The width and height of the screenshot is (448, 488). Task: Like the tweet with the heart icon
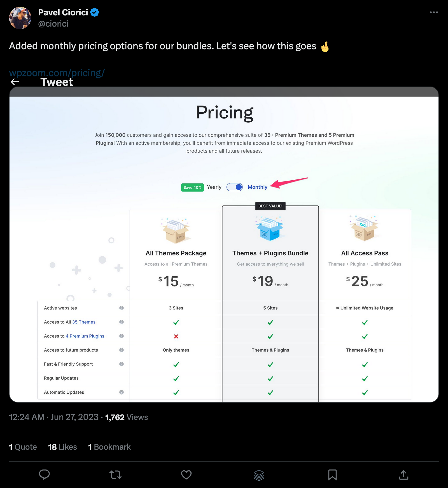pos(186,475)
